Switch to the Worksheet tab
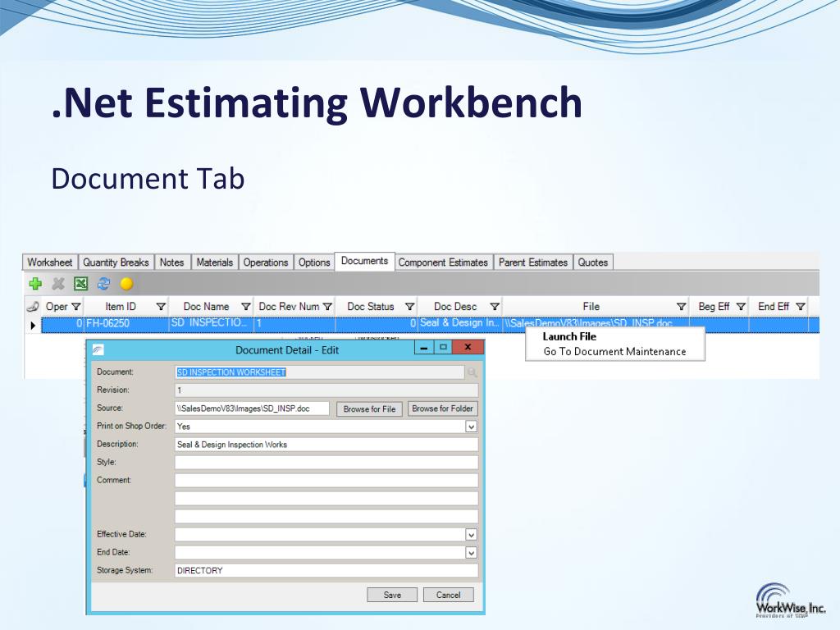This screenshot has width=840, height=630. pos(50,262)
